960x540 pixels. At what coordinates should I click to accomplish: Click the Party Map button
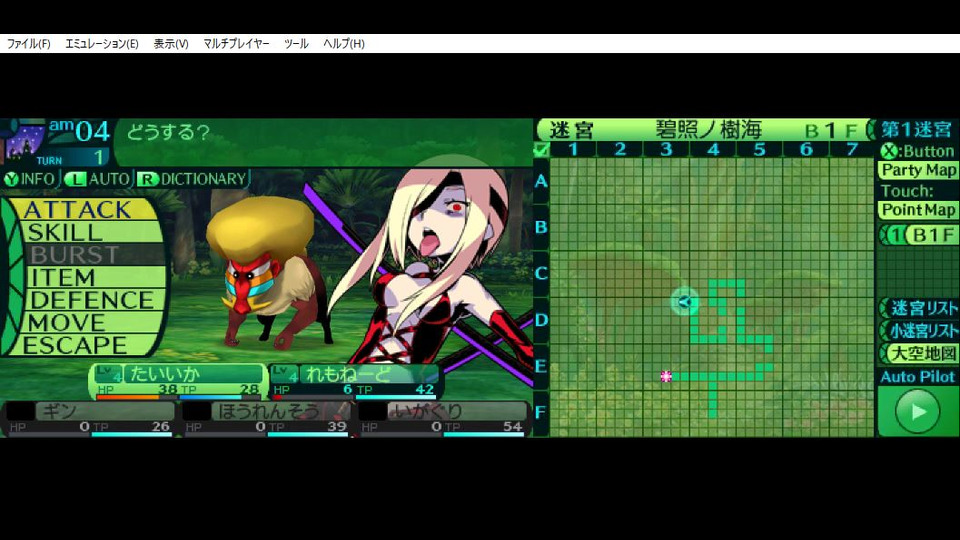tap(918, 170)
